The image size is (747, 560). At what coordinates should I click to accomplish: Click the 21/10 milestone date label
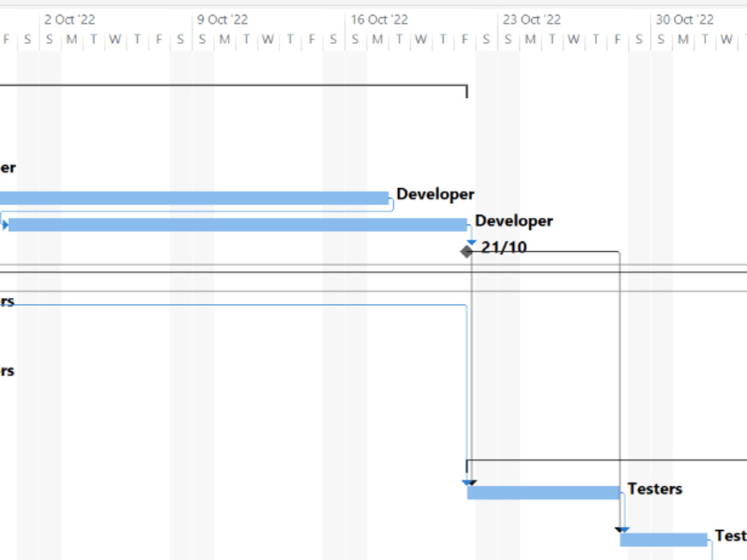503,247
